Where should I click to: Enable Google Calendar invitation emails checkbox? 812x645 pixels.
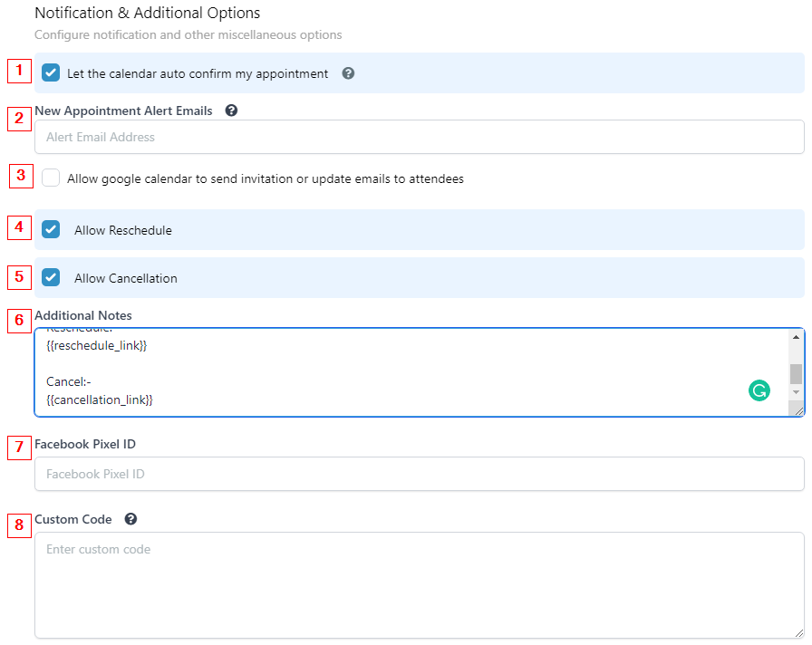point(51,178)
